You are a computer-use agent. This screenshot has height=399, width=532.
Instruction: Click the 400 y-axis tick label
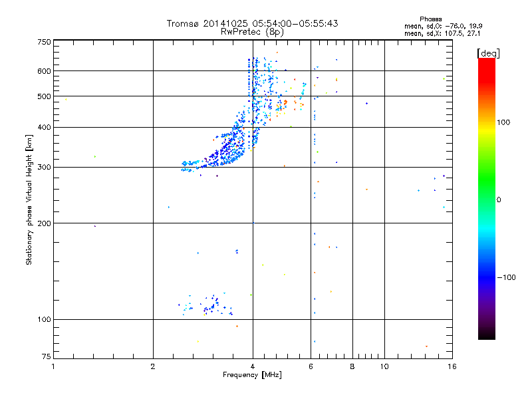[44, 128]
